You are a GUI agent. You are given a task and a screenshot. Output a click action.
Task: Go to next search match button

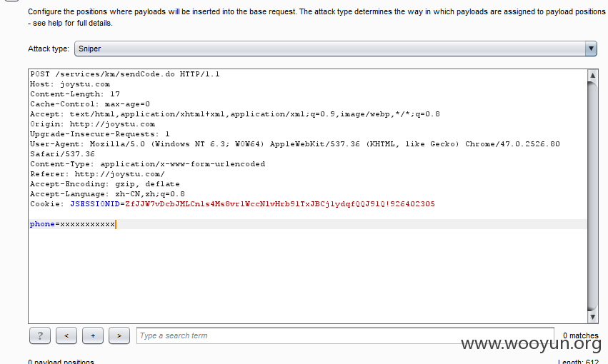coord(119,335)
